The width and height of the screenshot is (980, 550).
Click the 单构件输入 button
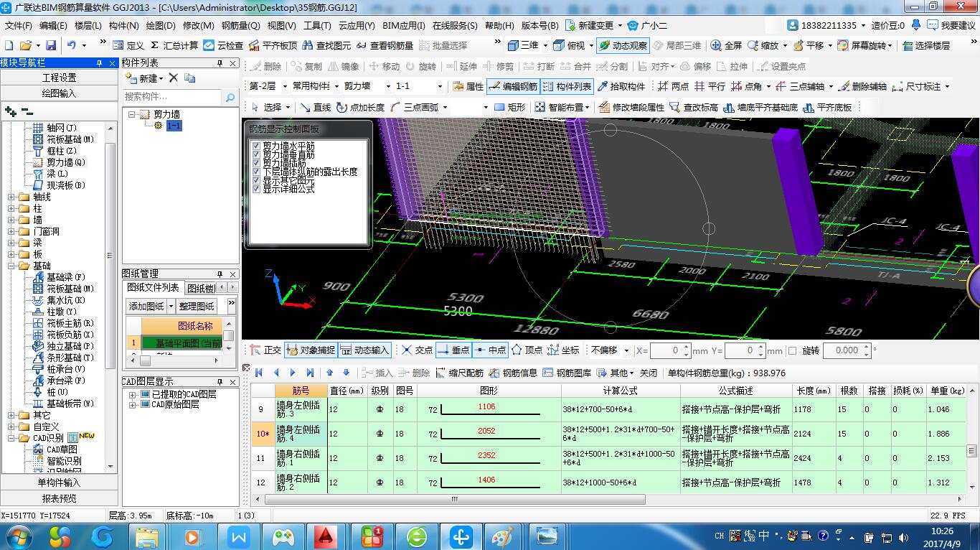pyautogui.click(x=59, y=483)
